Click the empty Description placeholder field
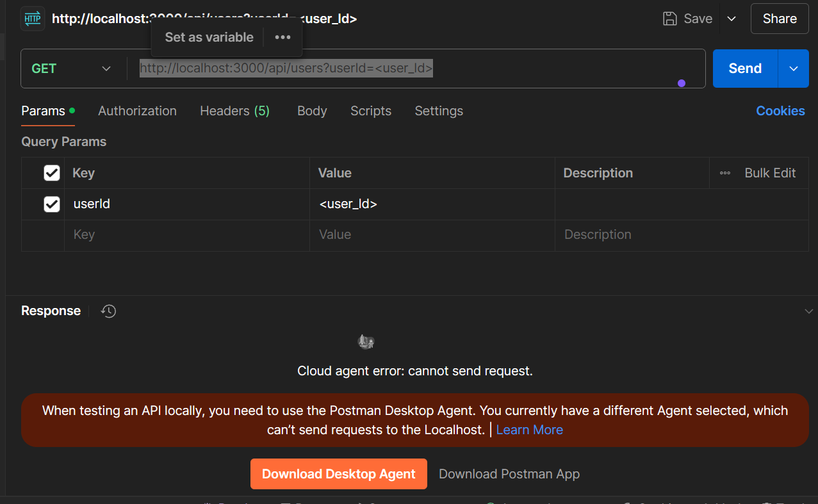 (682, 235)
